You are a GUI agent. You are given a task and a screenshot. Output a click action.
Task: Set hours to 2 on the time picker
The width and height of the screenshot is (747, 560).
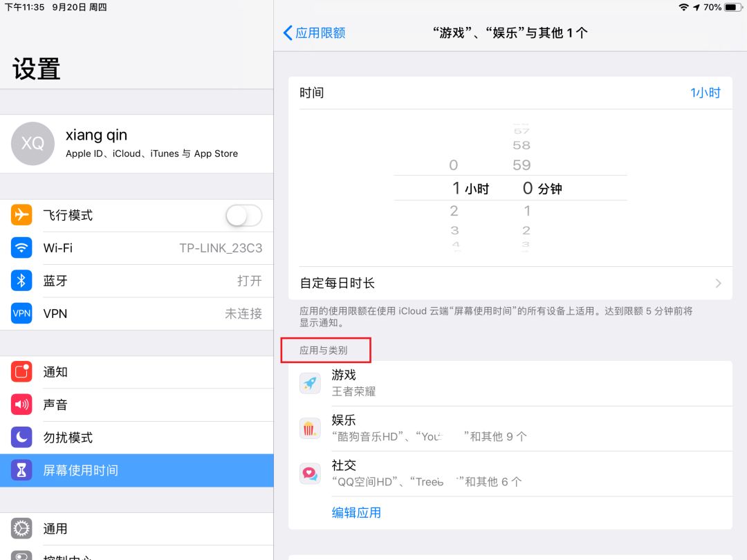pyautogui.click(x=453, y=210)
